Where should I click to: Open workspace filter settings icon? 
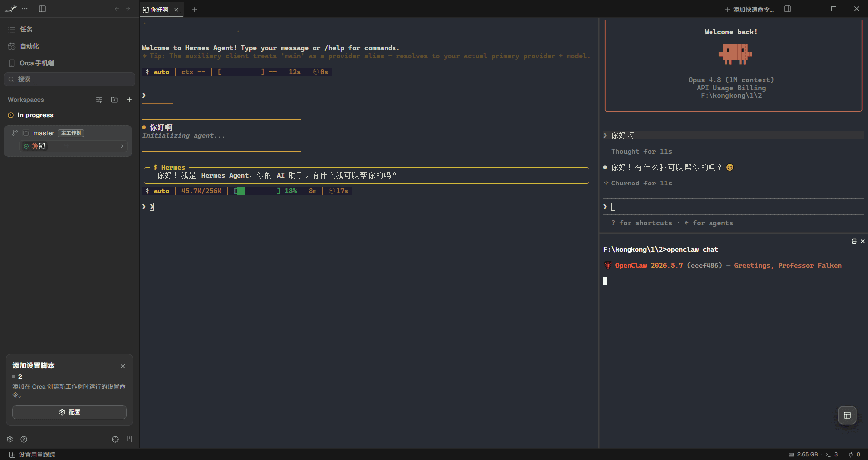[x=99, y=100]
